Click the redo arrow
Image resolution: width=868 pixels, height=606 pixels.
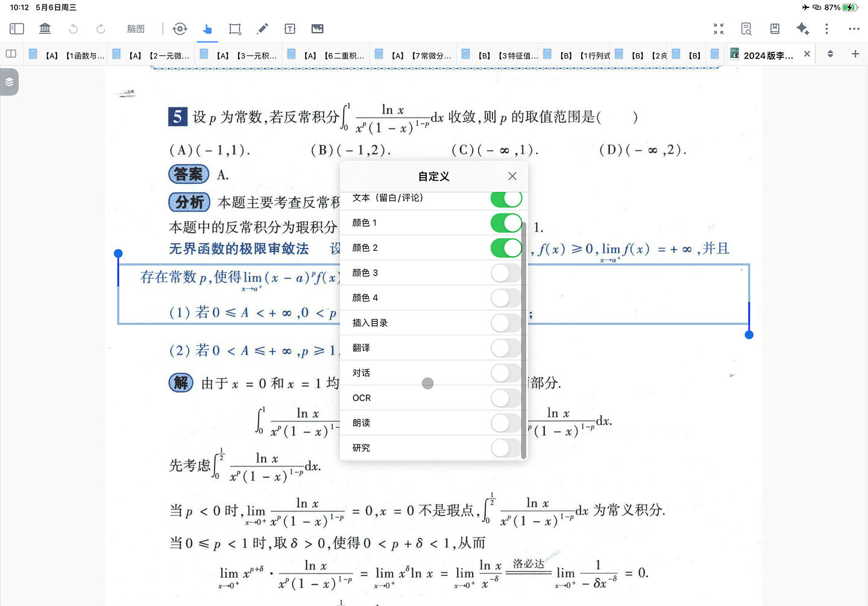click(101, 28)
